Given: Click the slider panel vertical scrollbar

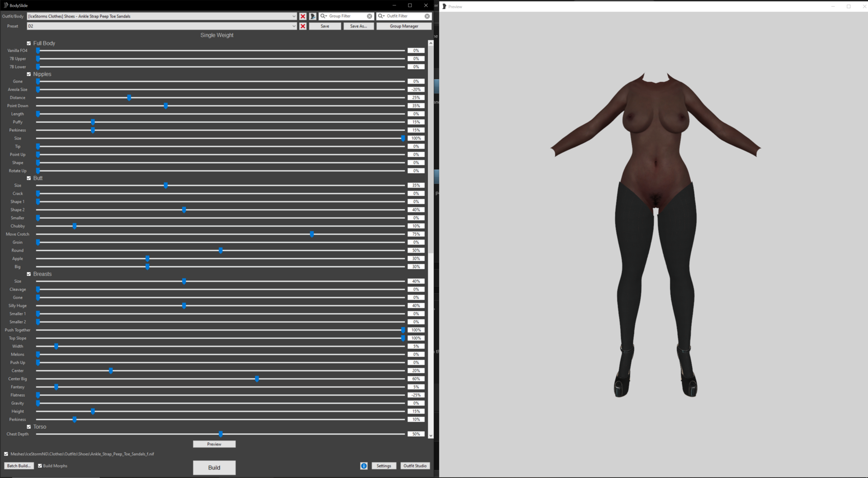Looking at the screenshot, I should pos(431,239).
